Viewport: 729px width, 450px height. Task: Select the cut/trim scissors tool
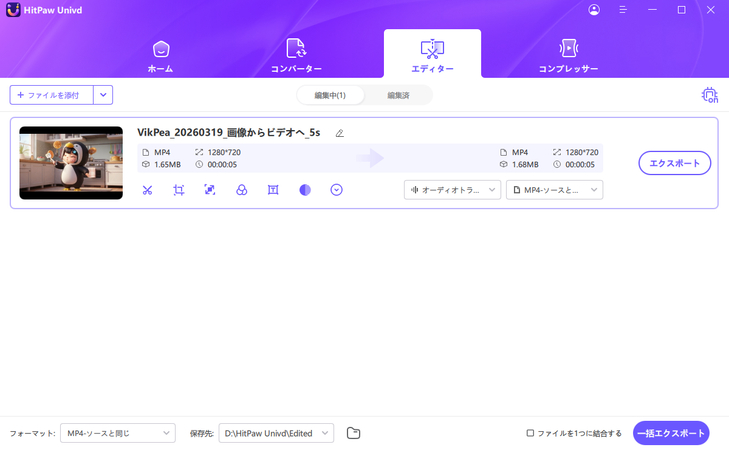click(x=147, y=190)
